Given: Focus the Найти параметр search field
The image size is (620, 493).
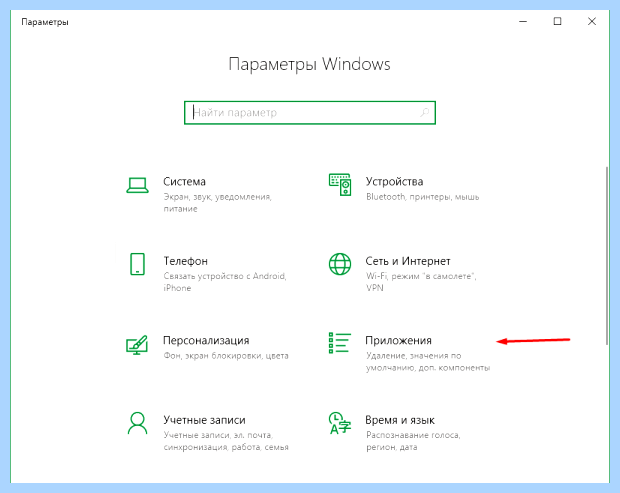Looking at the screenshot, I should coord(310,113).
